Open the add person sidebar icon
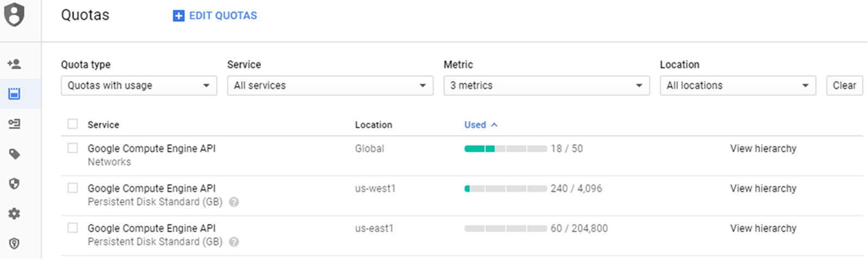 [x=14, y=64]
